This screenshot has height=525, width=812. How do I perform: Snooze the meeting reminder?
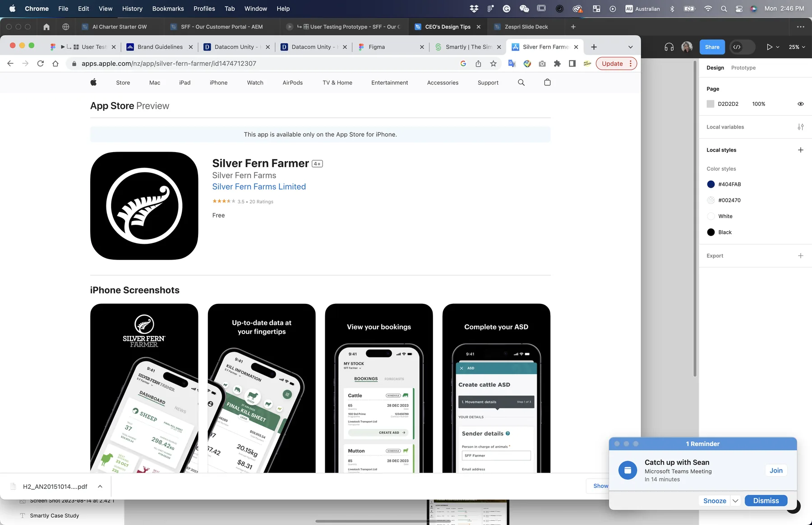click(x=715, y=501)
